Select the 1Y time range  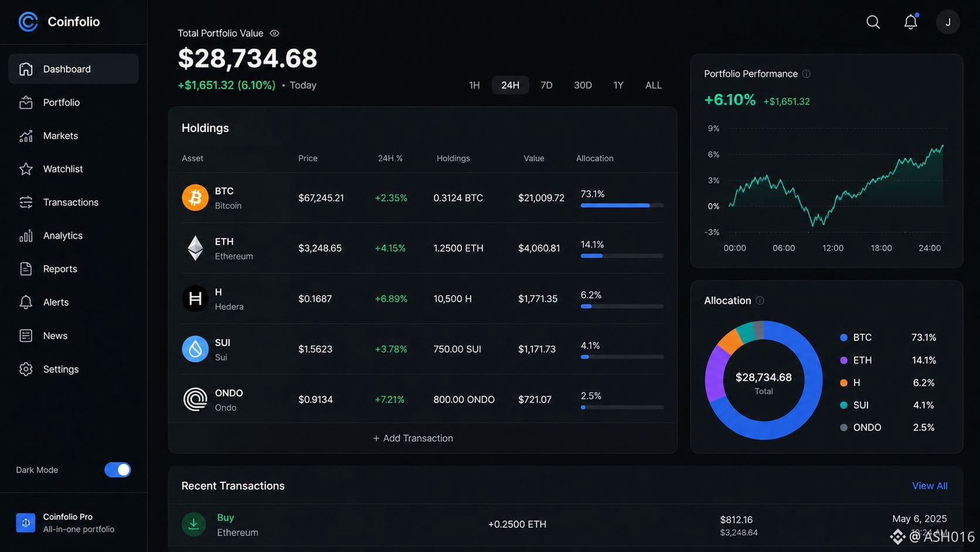point(618,85)
